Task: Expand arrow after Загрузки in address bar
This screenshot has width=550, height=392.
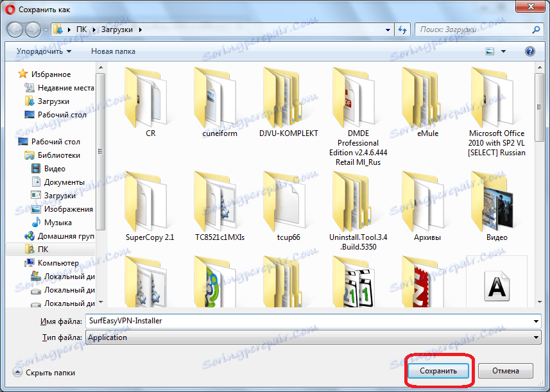Action: point(141,30)
